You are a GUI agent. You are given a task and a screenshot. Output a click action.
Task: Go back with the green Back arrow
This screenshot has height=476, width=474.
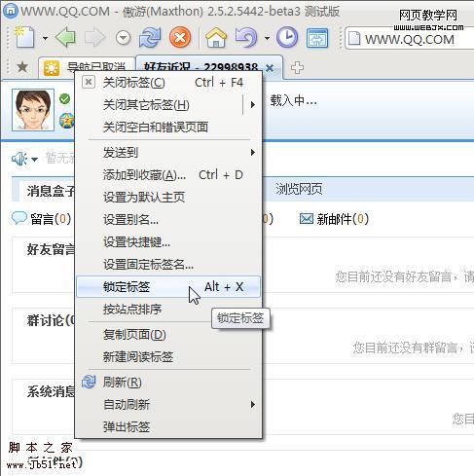(x=66, y=37)
